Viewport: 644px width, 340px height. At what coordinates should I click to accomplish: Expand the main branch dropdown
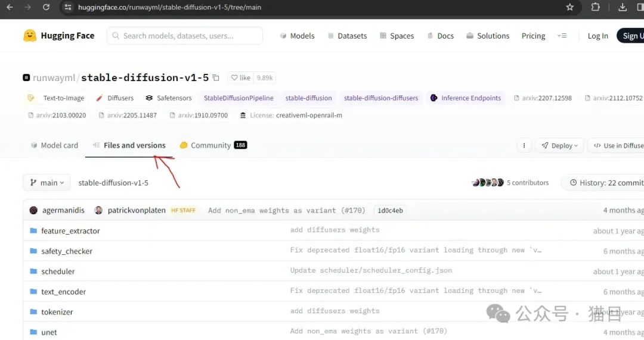coord(47,183)
